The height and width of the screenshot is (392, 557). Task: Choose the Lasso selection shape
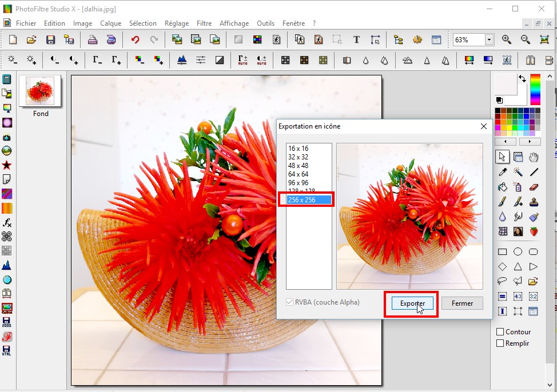(x=502, y=281)
